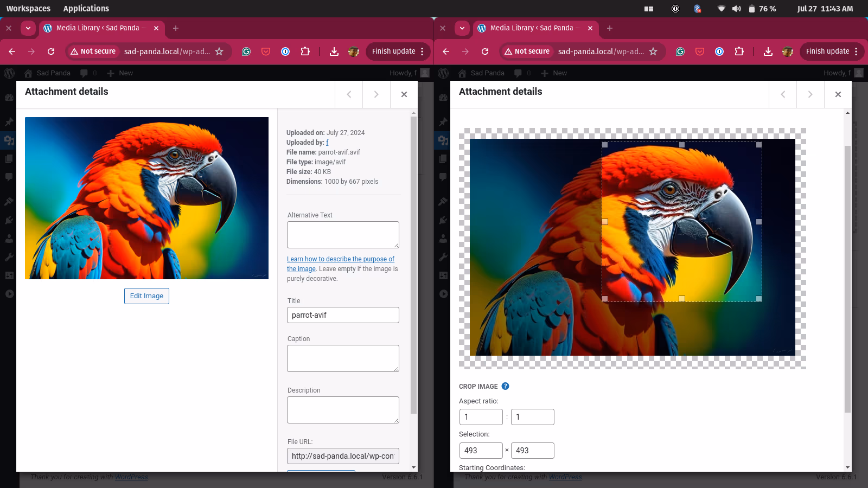Open tab search dropdown in left browser
The image size is (868, 488).
[x=28, y=28]
